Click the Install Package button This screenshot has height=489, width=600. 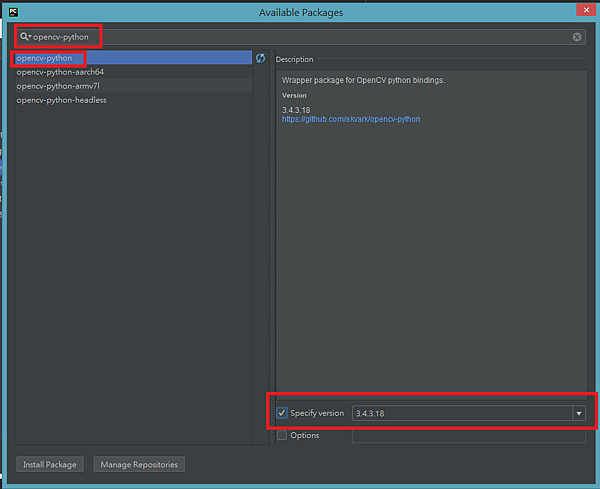pos(50,465)
